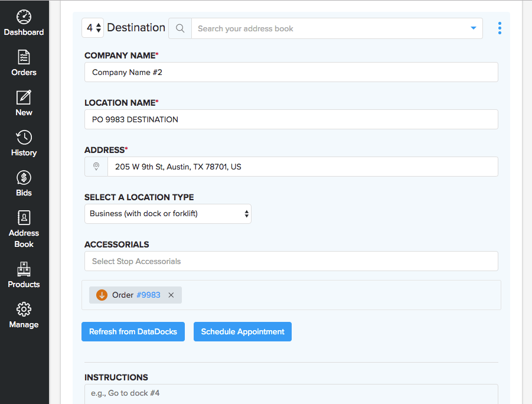Open the History clock icon
The width and height of the screenshot is (532, 404).
point(24,138)
